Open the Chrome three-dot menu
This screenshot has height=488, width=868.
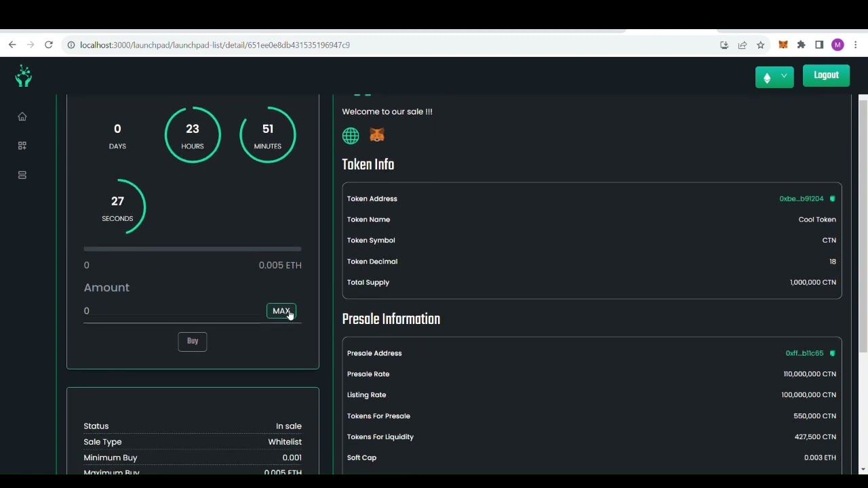tap(856, 45)
